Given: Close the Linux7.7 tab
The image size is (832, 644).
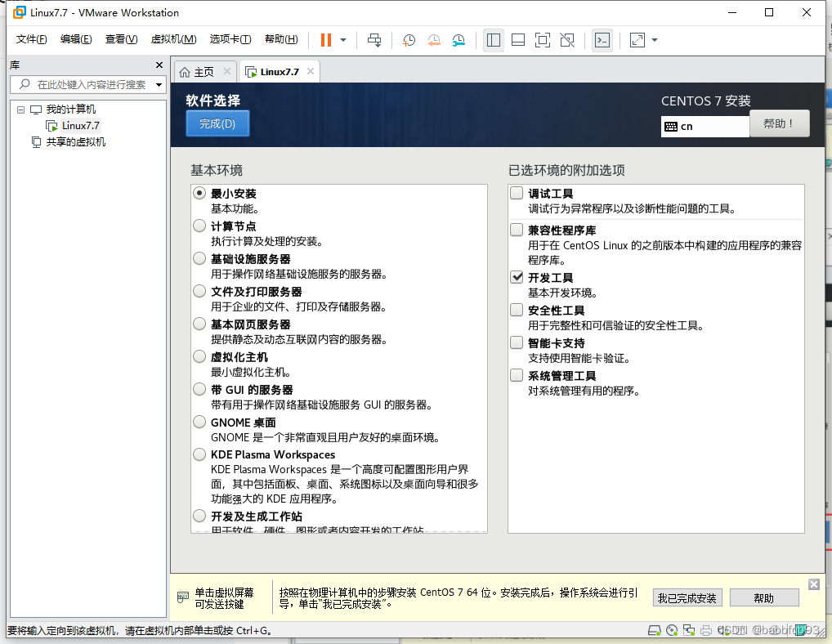Looking at the screenshot, I should coord(311,71).
